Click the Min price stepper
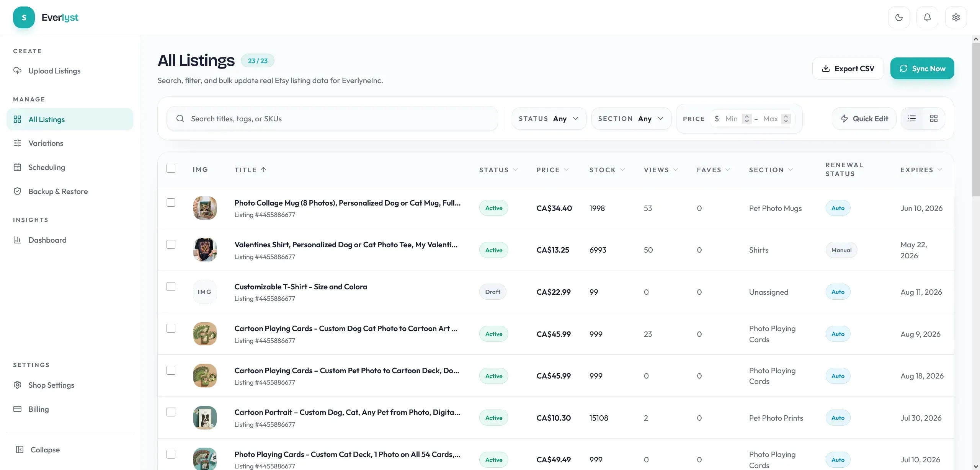 click(x=746, y=119)
